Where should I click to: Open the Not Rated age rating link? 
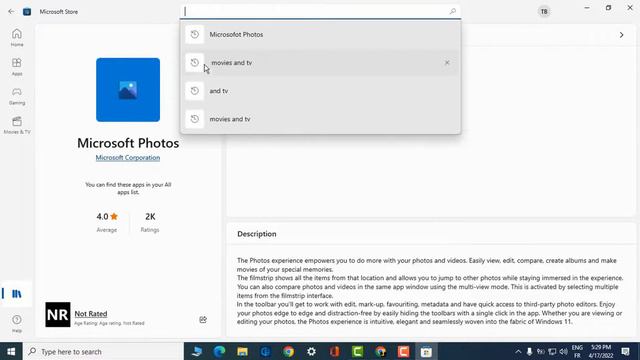(91, 313)
